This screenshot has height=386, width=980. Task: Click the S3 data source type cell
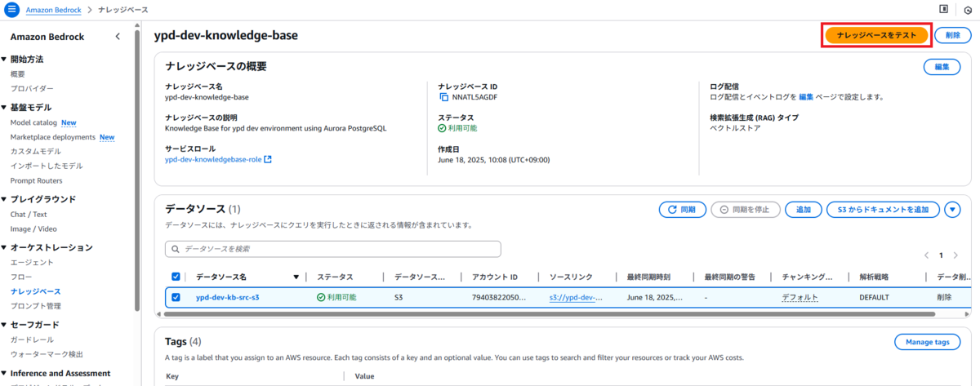pos(399,297)
